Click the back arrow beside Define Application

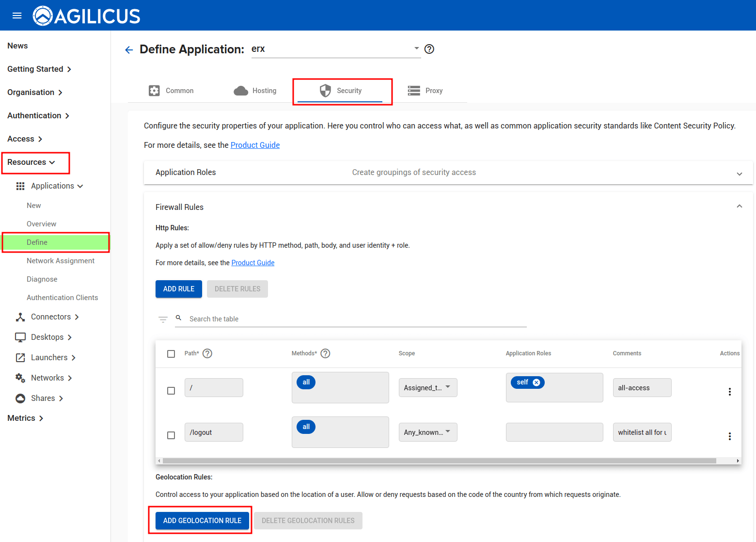pyautogui.click(x=129, y=50)
